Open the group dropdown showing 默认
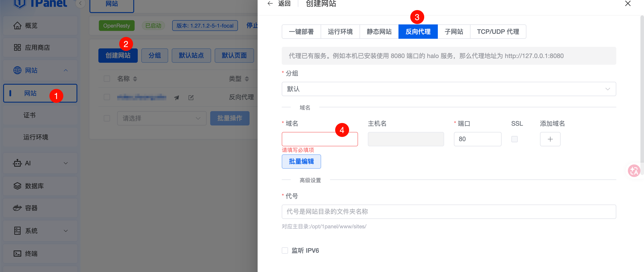Image resolution: width=644 pixels, height=272 pixels. tap(449, 89)
